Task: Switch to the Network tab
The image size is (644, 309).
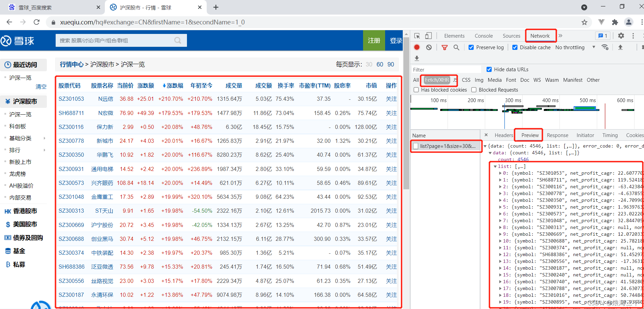Action: pyautogui.click(x=540, y=36)
